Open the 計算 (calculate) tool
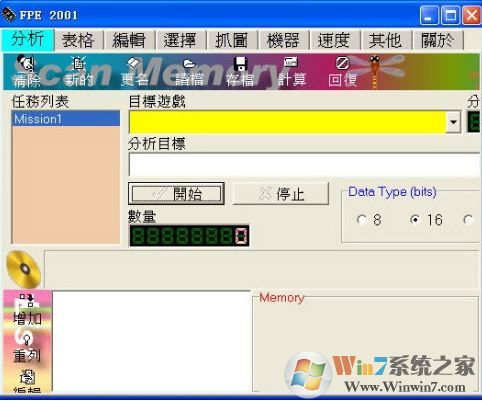This screenshot has width=482, height=401. (x=291, y=71)
